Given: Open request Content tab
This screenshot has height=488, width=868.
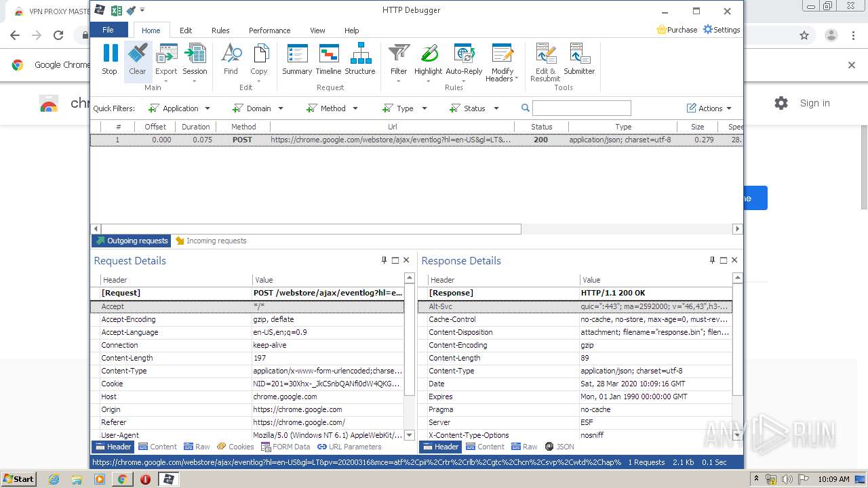Looking at the screenshot, I should pos(157,447).
